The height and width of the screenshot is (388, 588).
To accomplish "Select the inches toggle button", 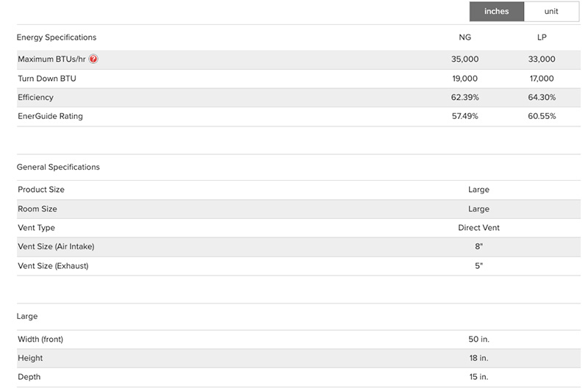I will [497, 12].
